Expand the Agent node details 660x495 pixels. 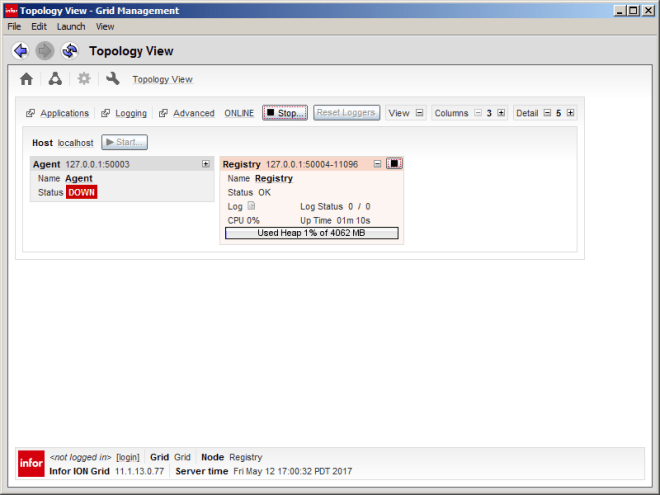coord(205,164)
